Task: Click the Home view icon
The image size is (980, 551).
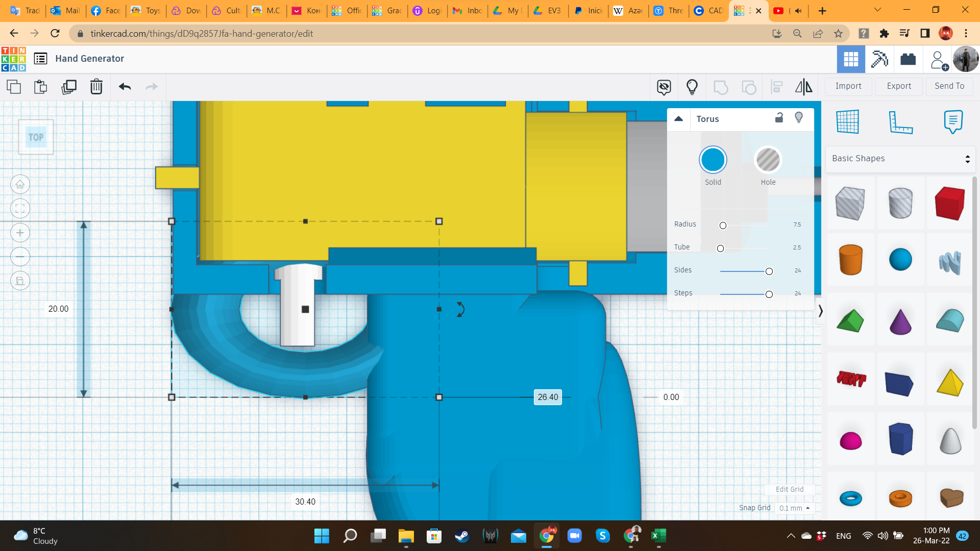Action: 20,184
